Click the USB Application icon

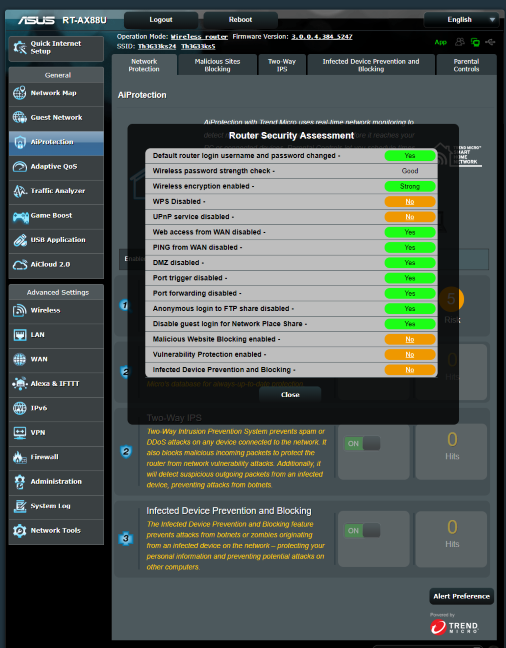[x=19, y=240]
